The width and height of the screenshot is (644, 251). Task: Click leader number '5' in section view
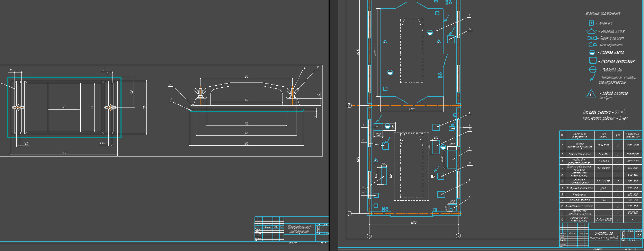[x=317, y=68]
